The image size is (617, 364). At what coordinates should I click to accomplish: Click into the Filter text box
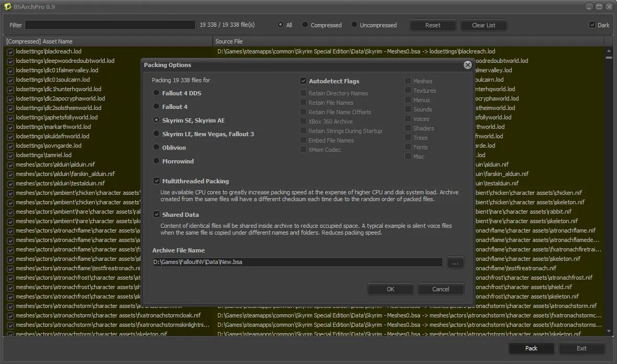coord(110,25)
